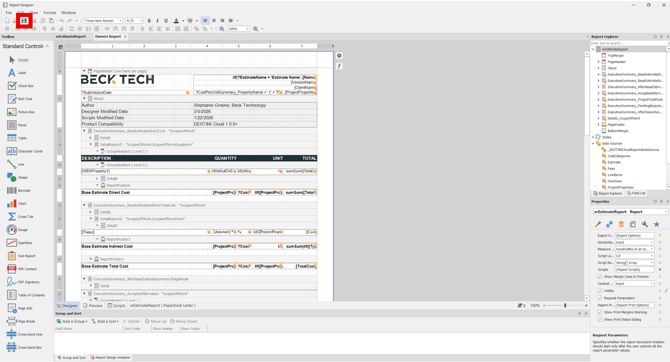Viewport: 670px width, 362px height.
Task: Select the Cross-band Line control
Action: tap(25, 334)
